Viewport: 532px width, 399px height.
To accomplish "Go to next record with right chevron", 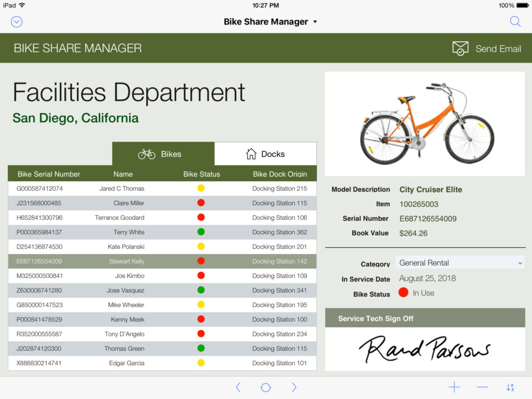I will (294, 387).
